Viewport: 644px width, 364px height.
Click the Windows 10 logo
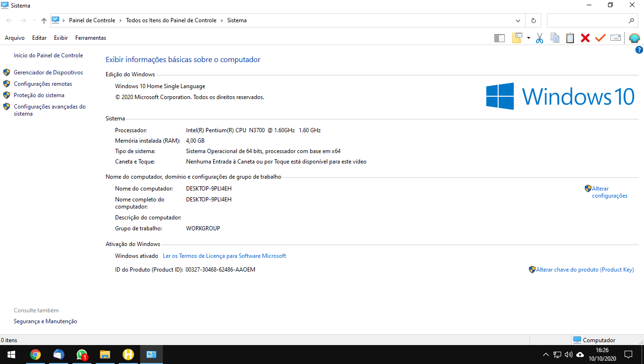point(560,96)
